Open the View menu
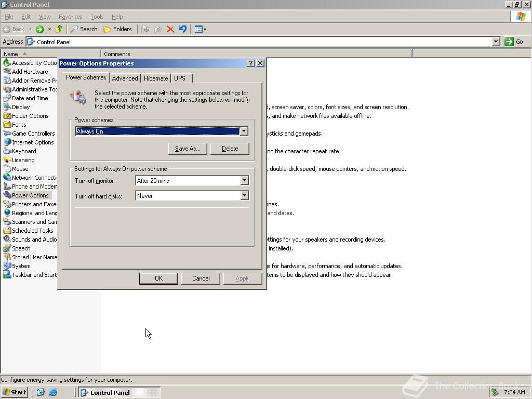The width and height of the screenshot is (532, 399). pos(45,17)
